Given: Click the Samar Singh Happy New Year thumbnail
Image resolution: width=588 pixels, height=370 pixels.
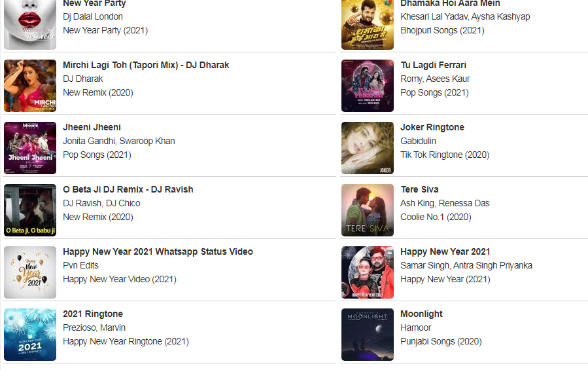Looking at the screenshot, I should click(x=368, y=272).
